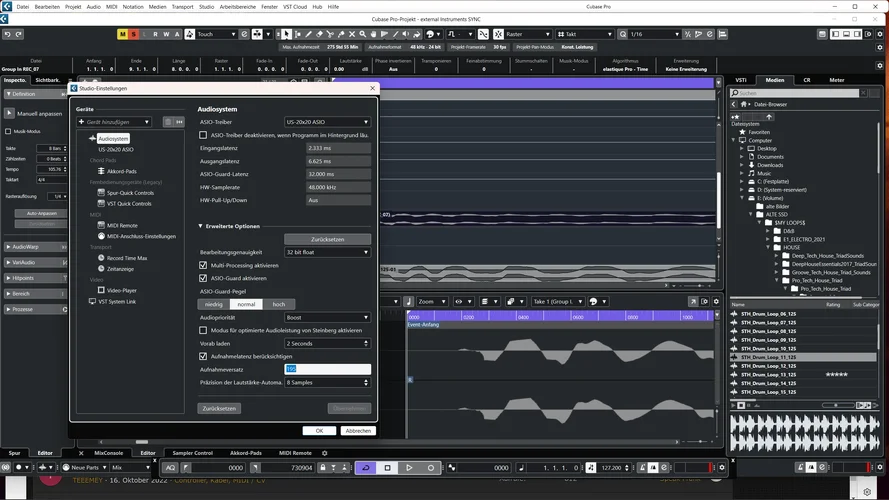Viewport: 889px width, 500px height.
Task: Click the Abbrechen button
Action: (357, 430)
